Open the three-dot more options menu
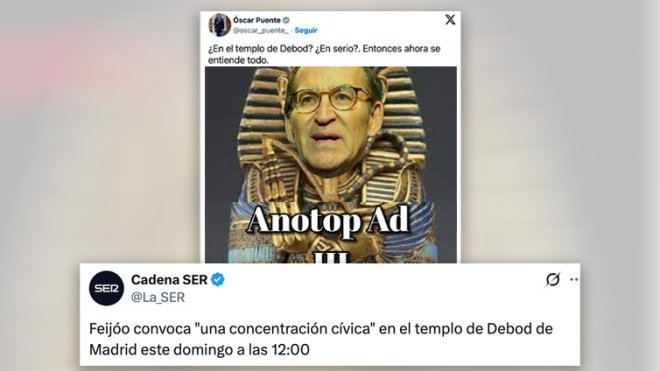This screenshot has width=660, height=371. [x=574, y=279]
